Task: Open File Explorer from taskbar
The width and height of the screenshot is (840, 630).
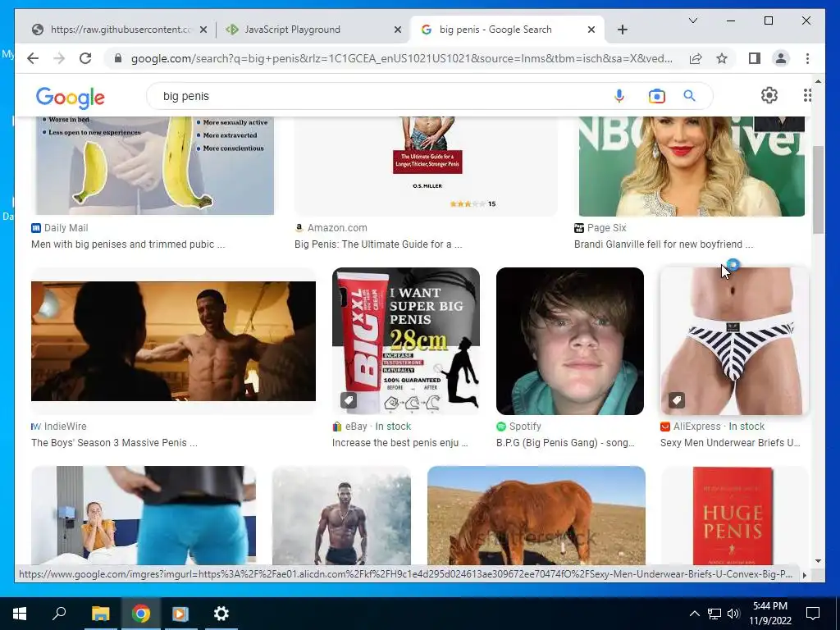Action: [x=100, y=614]
